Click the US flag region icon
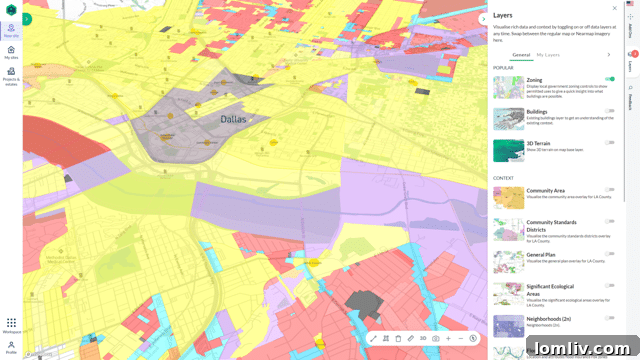 630,4
